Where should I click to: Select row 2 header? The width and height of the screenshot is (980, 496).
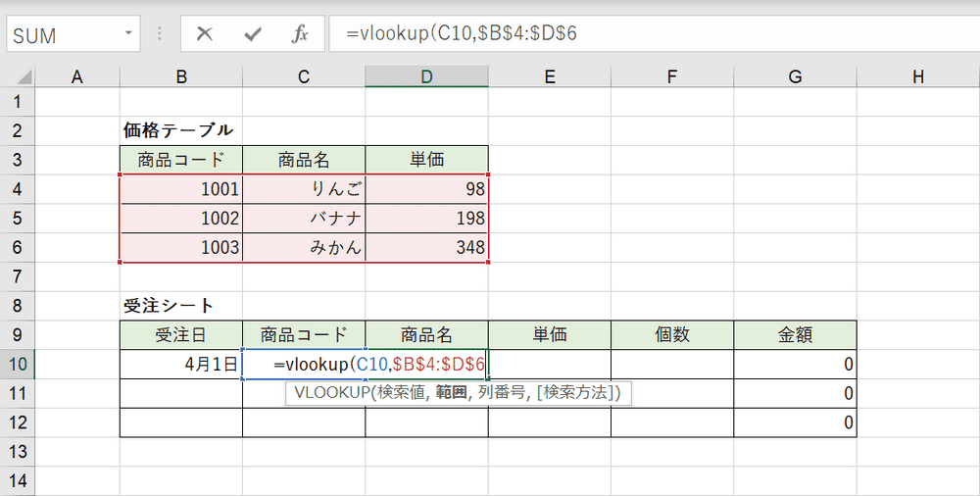pyautogui.click(x=18, y=130)
